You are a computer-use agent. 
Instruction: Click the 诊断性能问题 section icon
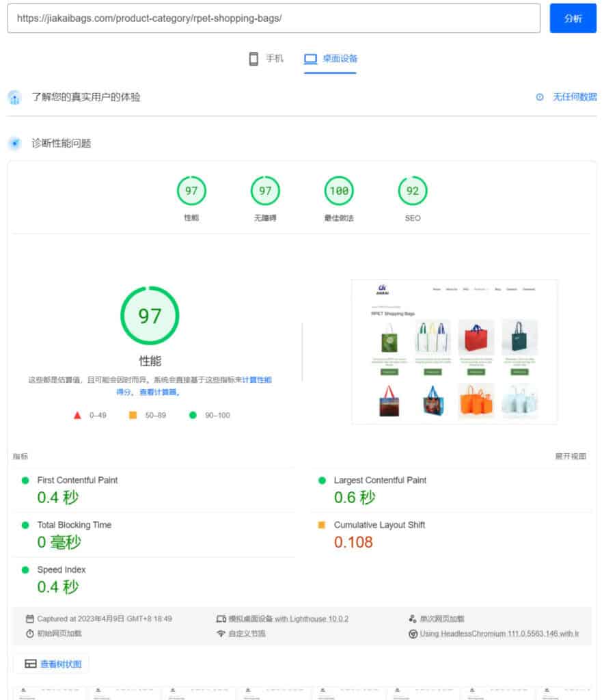pyautogui.click(x=15, y=144)
